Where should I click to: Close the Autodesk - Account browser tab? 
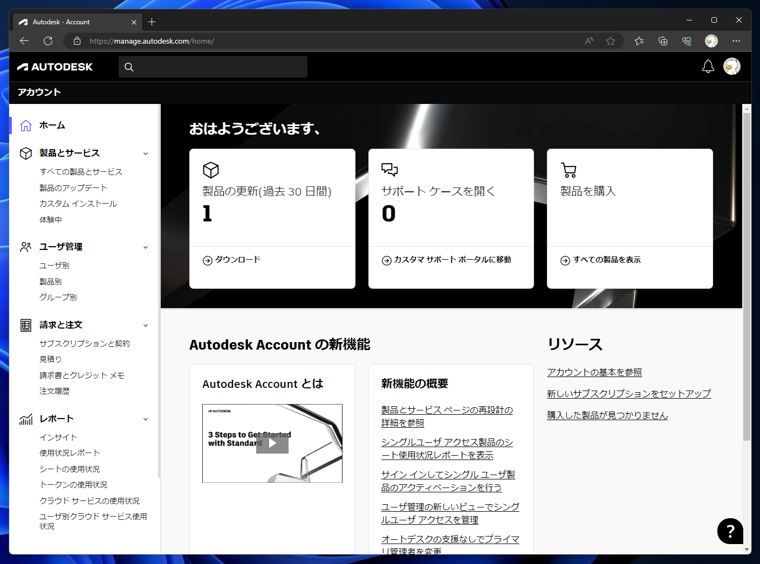tap(134, 22)
